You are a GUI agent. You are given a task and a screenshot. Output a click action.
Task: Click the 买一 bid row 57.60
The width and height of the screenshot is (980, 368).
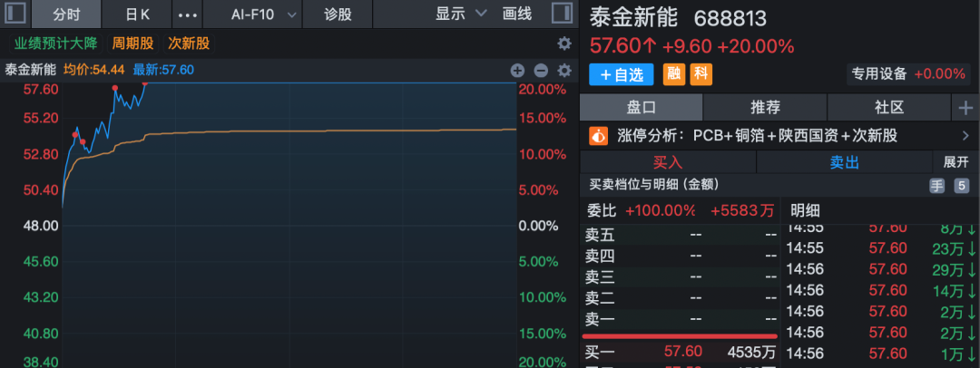680,353
